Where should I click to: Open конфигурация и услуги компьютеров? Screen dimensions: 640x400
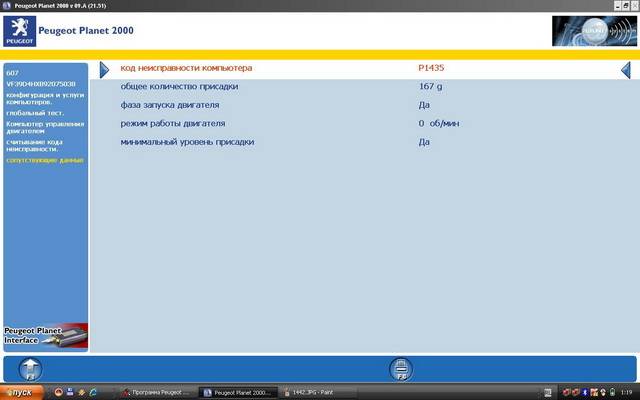(45, 98)
